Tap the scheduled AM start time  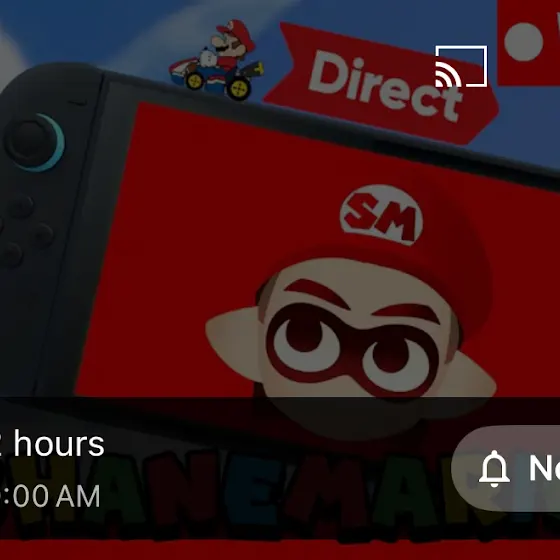(x=50, y=496)
